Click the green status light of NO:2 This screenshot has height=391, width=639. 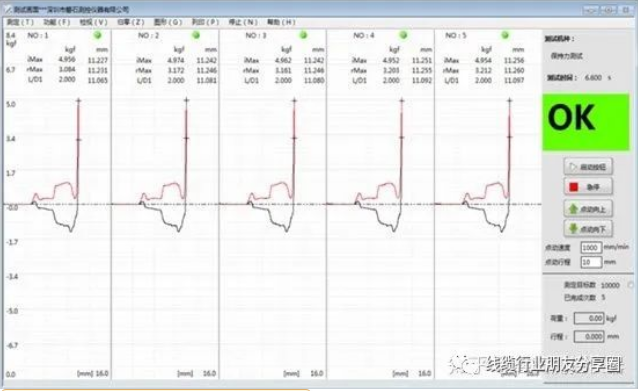coord(196,35)
